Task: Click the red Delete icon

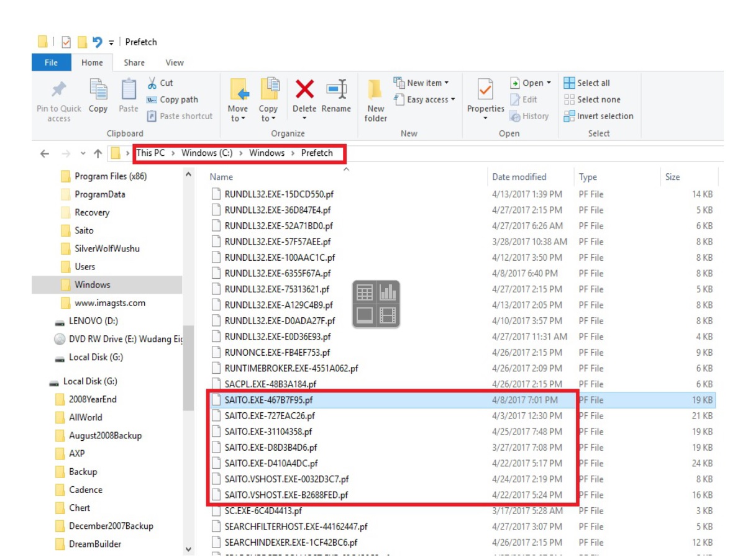Action: (304, 89)
